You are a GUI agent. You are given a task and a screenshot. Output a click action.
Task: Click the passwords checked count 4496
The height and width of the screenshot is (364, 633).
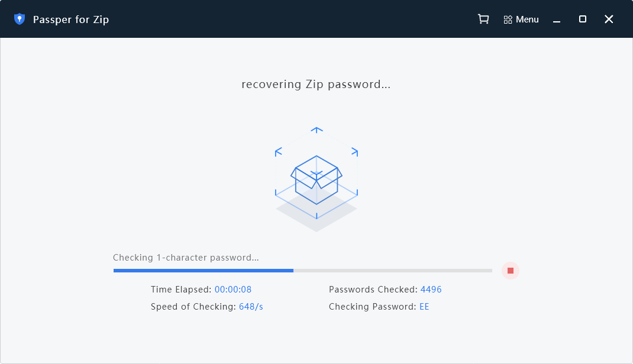tap(431, 290)
